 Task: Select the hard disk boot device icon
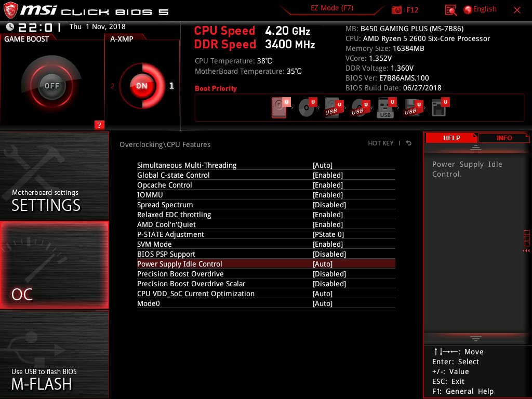coord(281,108)
